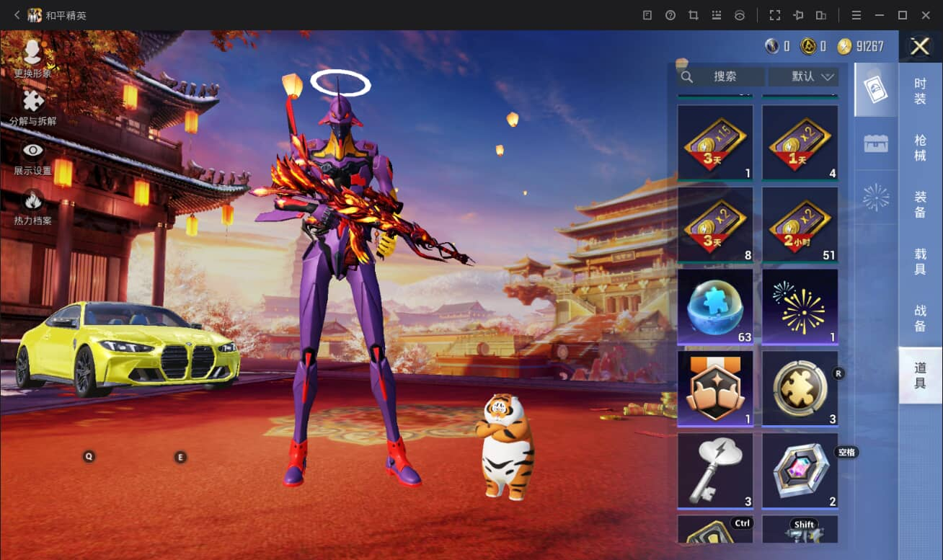Open the 载具 vehicles tab
The height and width of the screenshot is (560, 943).
coord(921,262)
